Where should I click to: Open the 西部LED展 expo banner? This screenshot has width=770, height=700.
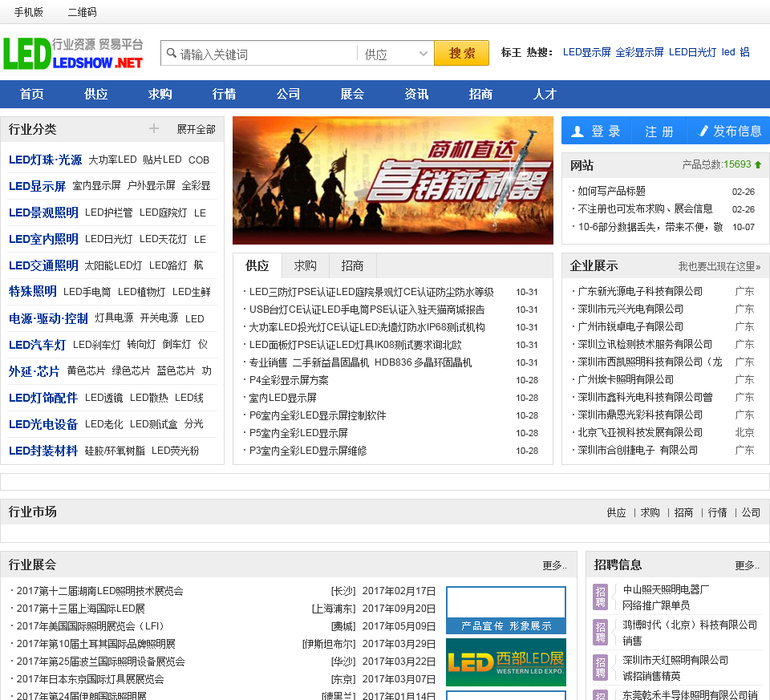505,662
